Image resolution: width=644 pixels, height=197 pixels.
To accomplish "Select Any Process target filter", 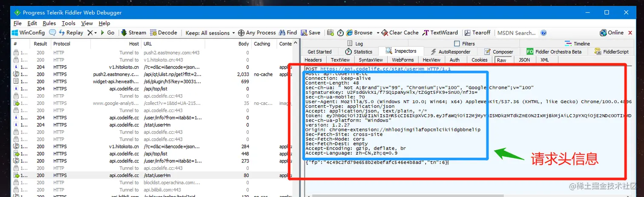I will point(257,33).
